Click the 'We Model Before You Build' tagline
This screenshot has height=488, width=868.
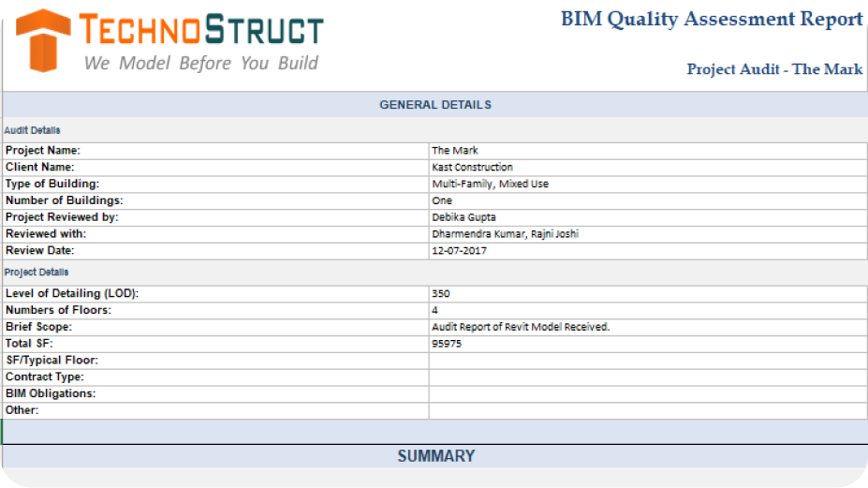(x=201, y=63)
